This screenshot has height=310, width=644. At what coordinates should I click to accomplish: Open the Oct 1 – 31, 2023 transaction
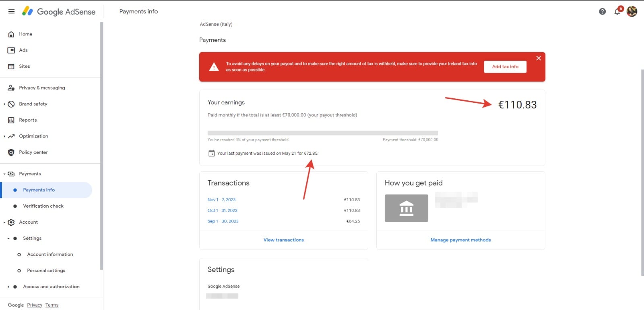click(223, 210)
